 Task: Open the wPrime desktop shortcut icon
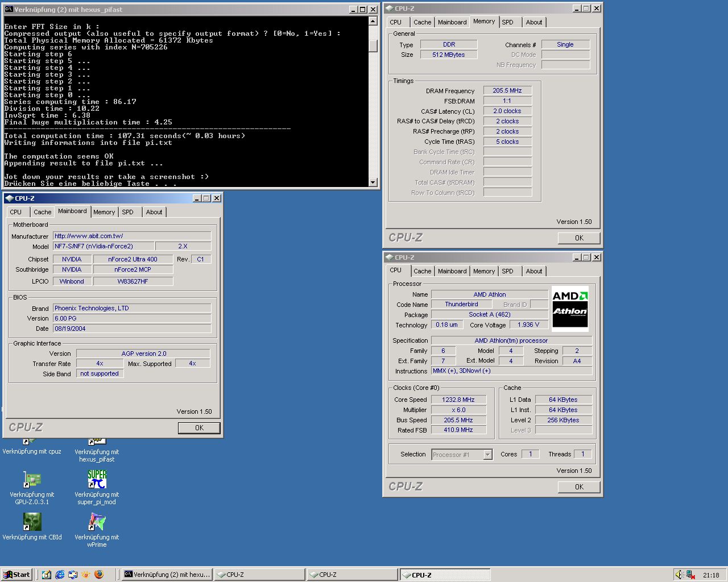pos(97,522)
